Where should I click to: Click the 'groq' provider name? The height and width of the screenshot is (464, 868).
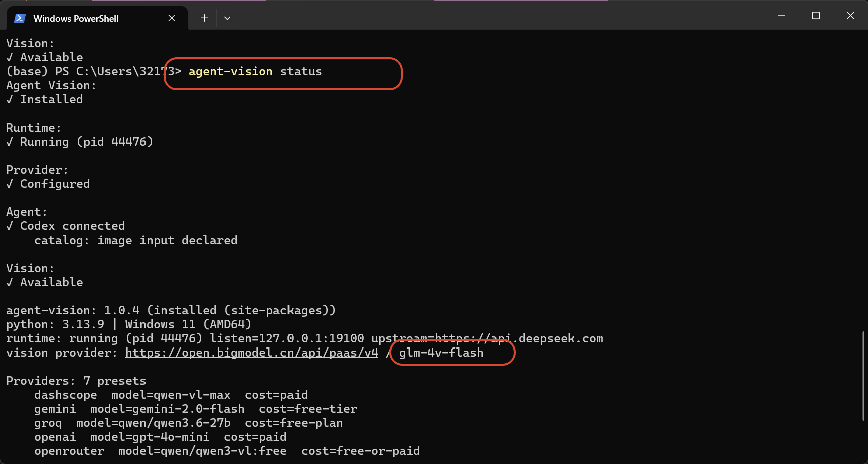48,423
